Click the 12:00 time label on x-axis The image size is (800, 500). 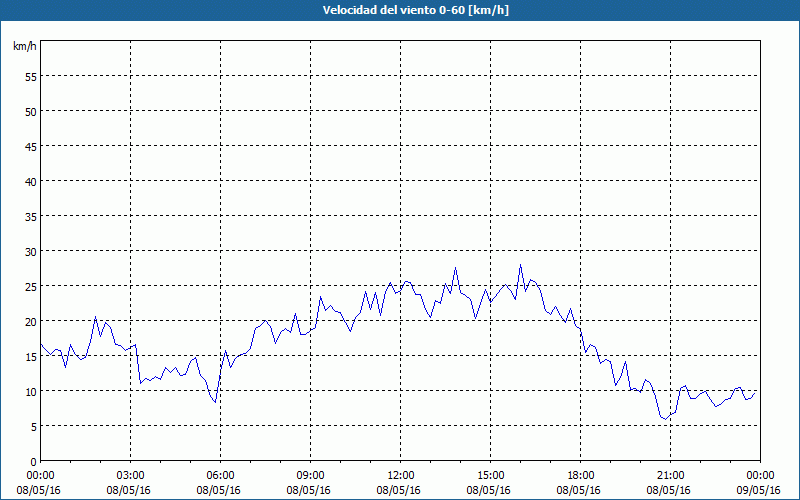(x=401, y=476)
